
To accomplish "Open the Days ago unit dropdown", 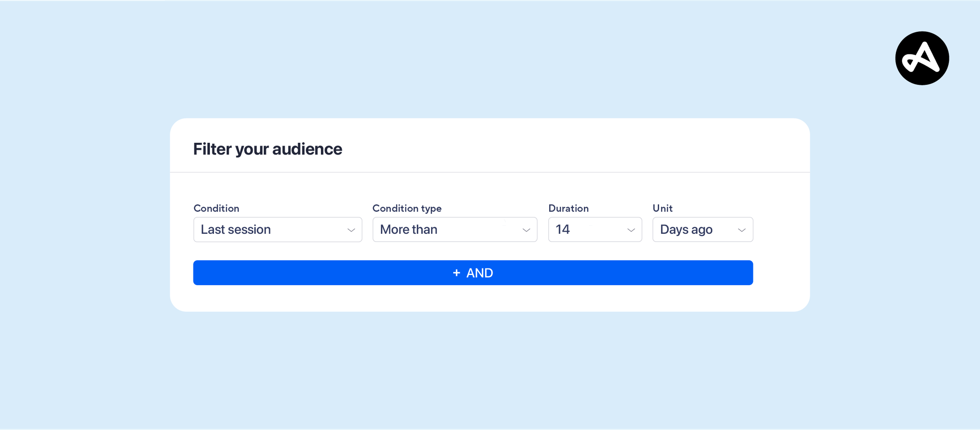I will pos(702,230).
